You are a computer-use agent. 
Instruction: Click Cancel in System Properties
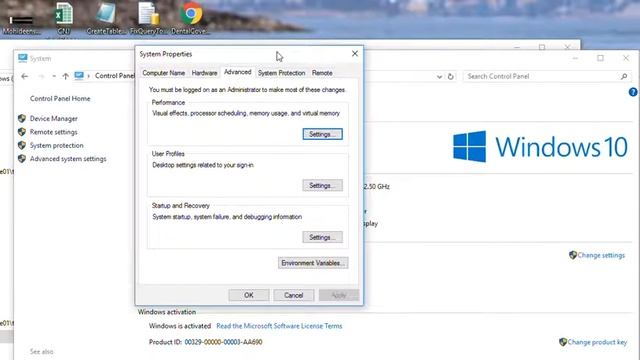pyautogui.click(x=293, y=295)
